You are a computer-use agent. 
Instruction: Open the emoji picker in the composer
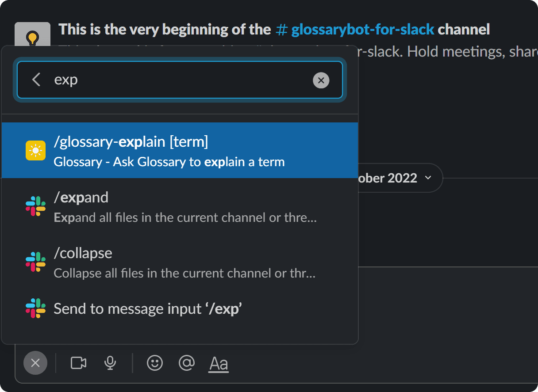[x=154, y=363]
